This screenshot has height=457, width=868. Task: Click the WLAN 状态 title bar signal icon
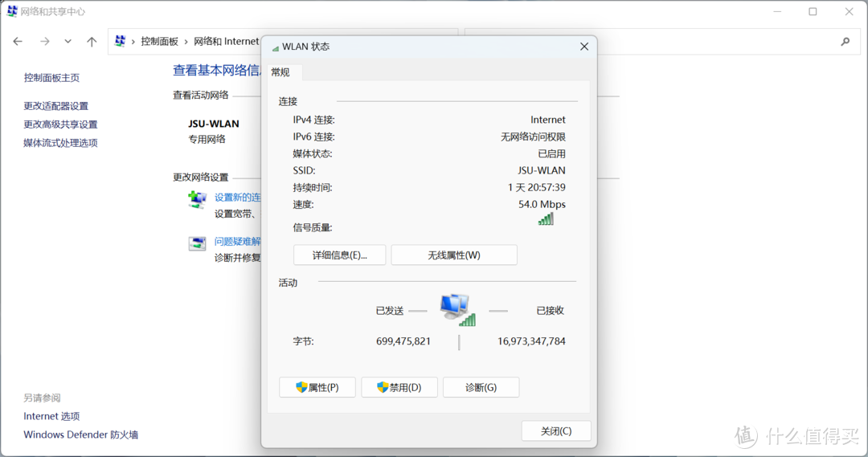(275, 47)
